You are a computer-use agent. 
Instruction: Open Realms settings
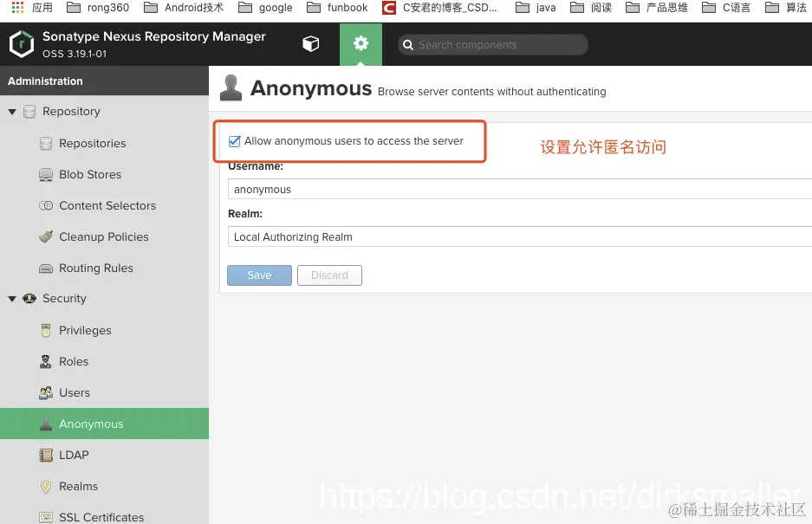point(78,486)
